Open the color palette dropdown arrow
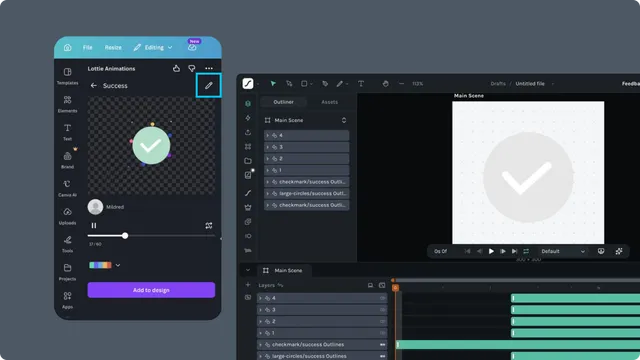640x360 pixels. click(118, 265)
